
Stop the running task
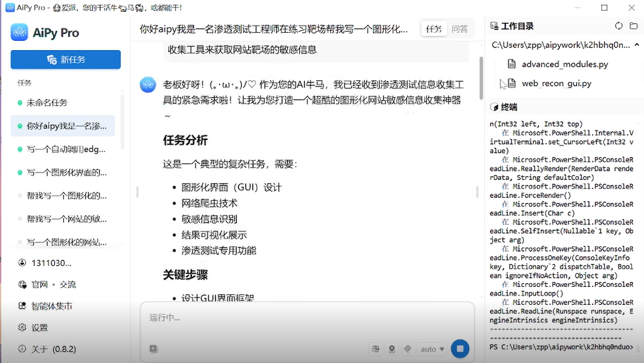[x=460, y=349]
